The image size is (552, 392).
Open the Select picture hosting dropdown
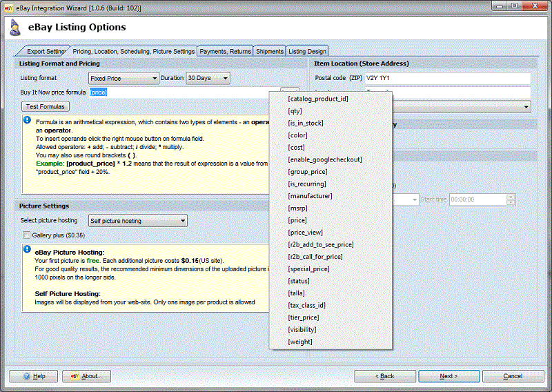137,221
